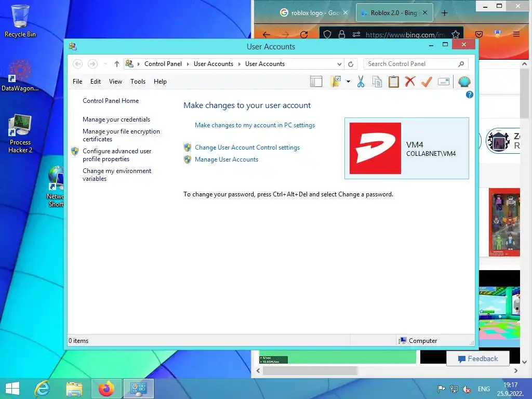
Task: Click the Firefox horizontal scrollbar thumb
Action: 310,370
